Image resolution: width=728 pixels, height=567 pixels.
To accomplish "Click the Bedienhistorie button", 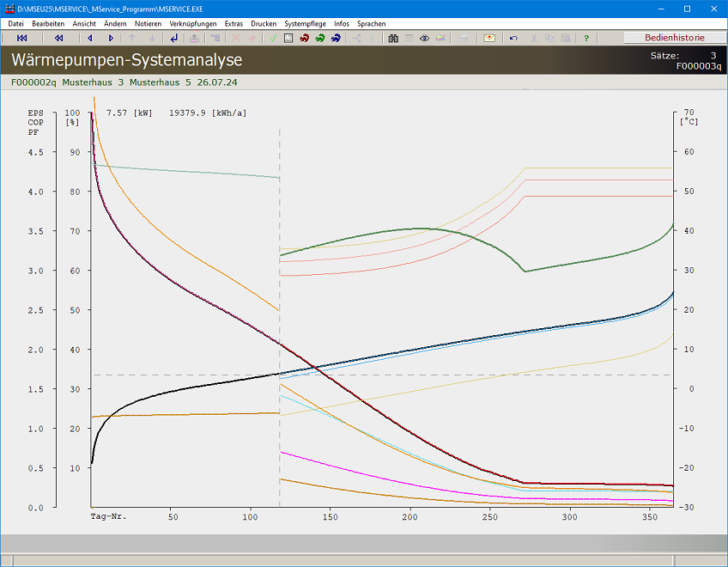I will (x=674, y=38).
